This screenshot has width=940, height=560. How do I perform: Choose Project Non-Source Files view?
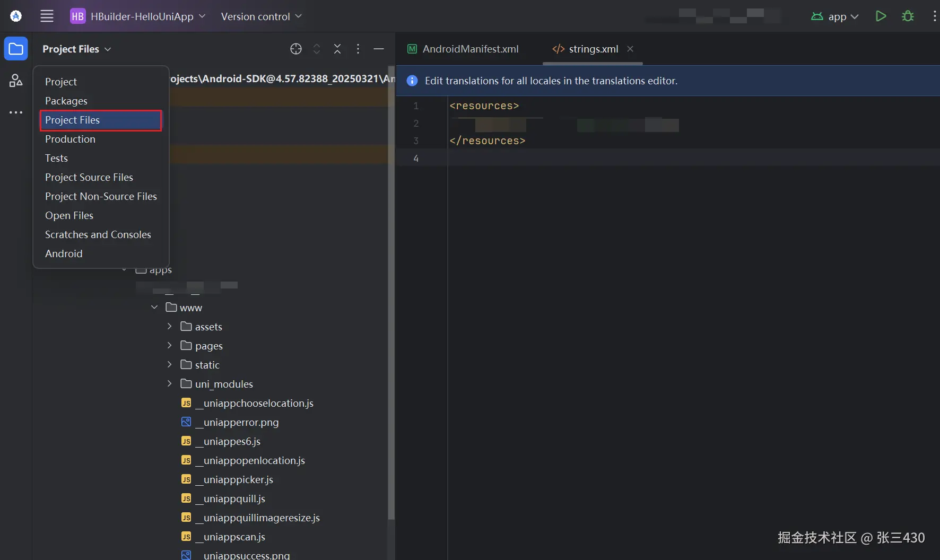[101, 196]
